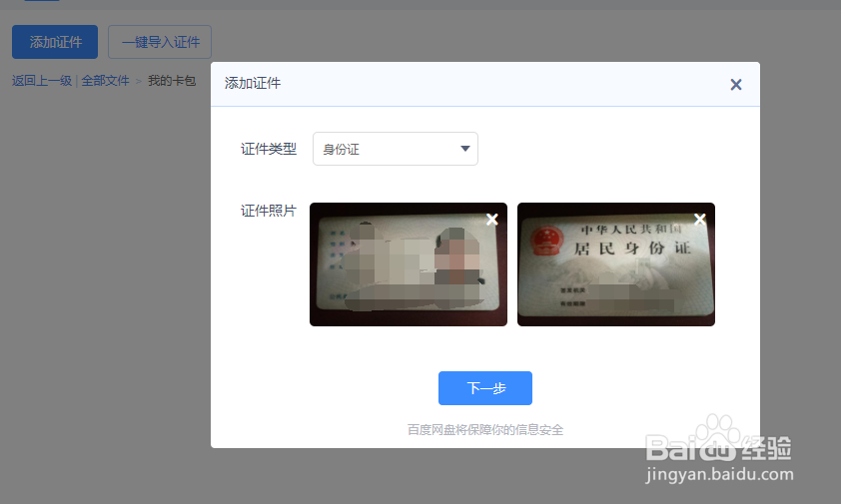This screenshot has width=841, height=504.
Task: Remove the front ID card photo
Action: (x=491, y=220)
